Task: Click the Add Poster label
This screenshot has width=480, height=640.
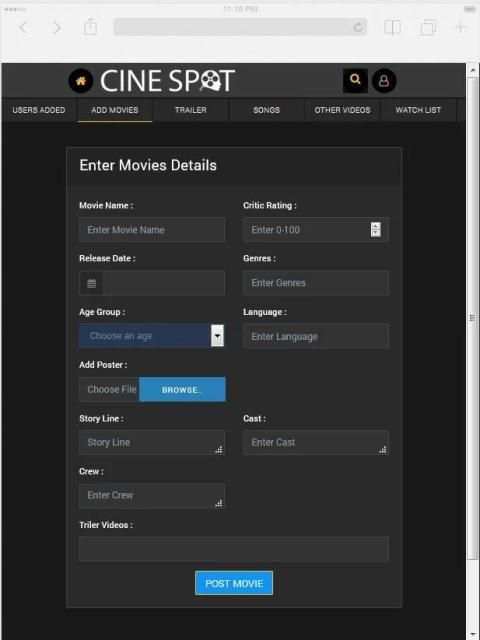Action: coord(103,365)
